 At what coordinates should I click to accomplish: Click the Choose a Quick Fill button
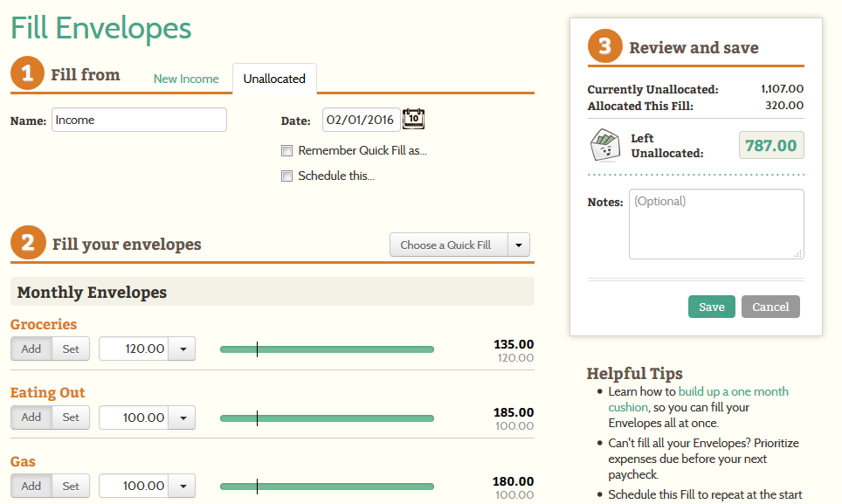pyautogui.click(x=448, y=245)
